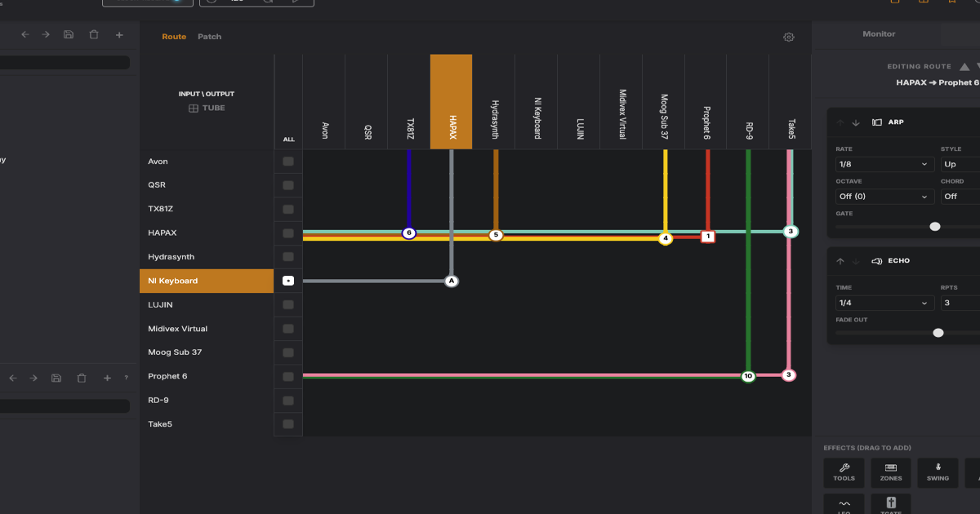
Task: Click the lower left search field
Action: tap(65, 406)
